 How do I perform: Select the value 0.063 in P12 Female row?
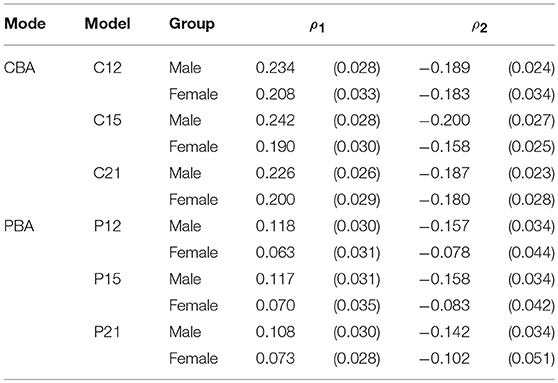tap(275, 252)
